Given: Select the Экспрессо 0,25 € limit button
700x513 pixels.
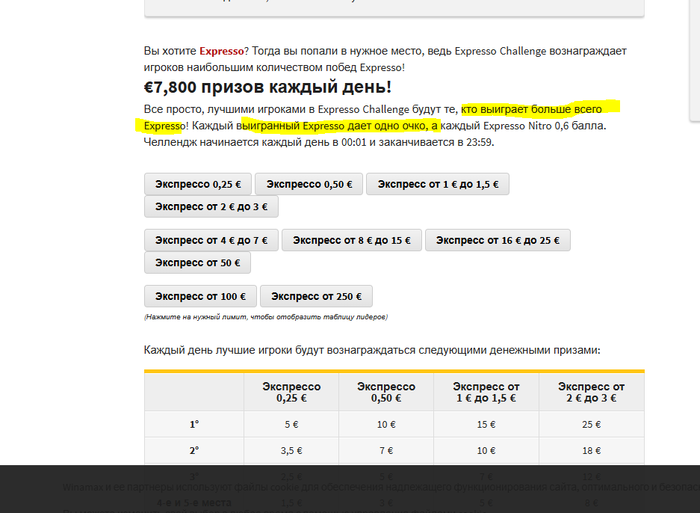Looking at the screenshot, I should point(198,184).
